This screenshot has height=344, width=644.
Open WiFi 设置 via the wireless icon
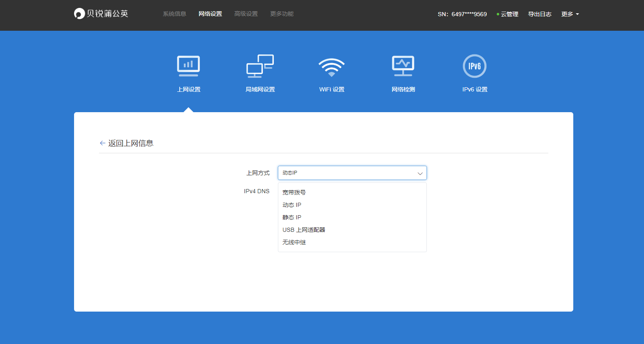(332, 67)
